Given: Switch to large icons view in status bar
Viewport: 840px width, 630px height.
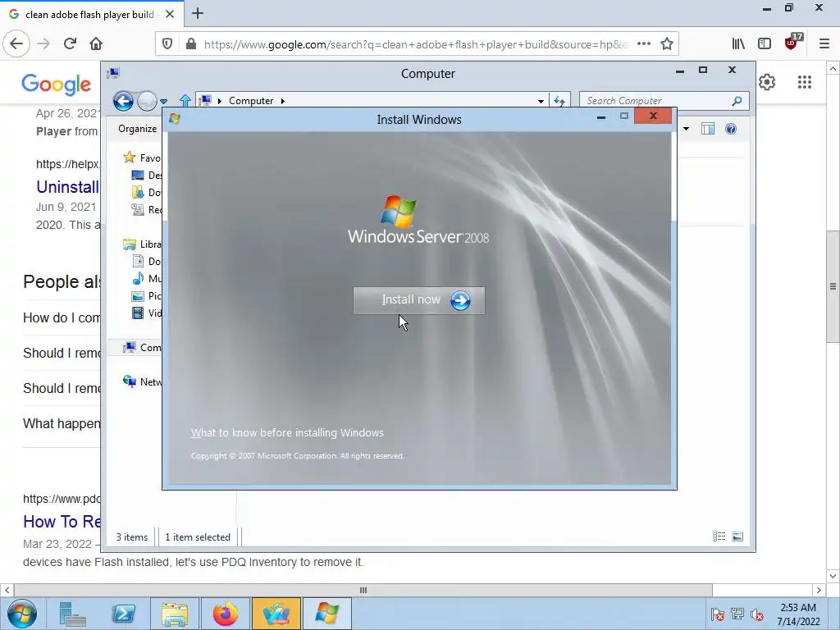Looking at the screenshot, I should (x=737, y=536).
